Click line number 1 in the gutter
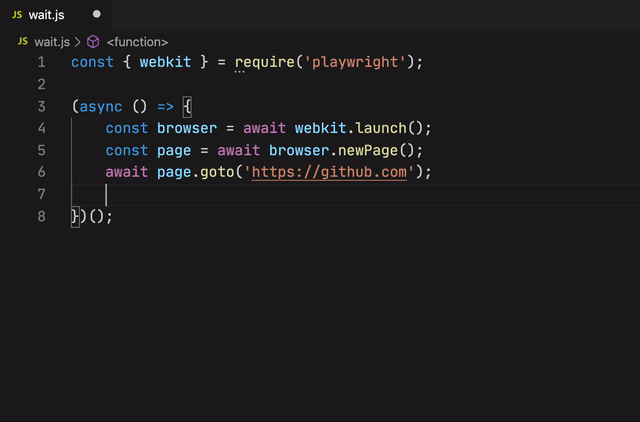This screenshot has width=640, height=422. click(x=42, y=62)
